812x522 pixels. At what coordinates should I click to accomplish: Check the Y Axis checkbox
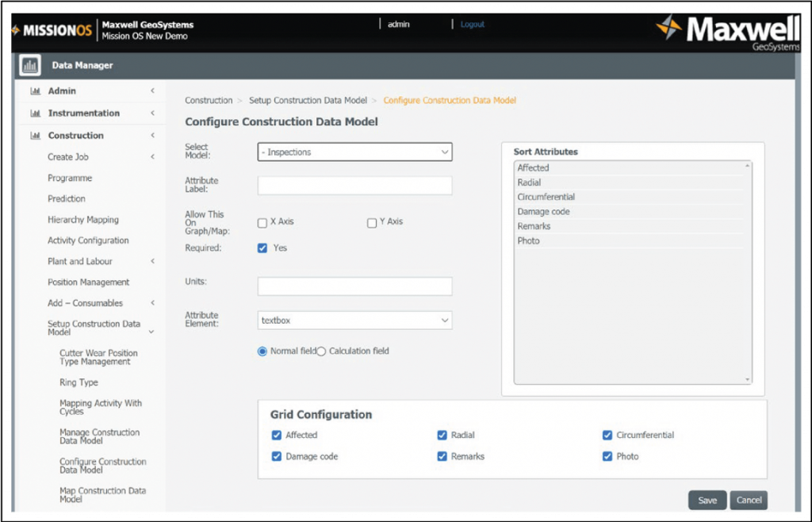pos(371,223)
